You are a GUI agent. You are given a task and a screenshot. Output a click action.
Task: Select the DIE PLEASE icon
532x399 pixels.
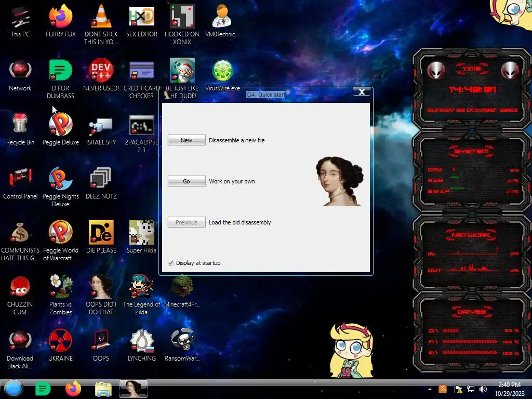pyautogui.click(x=101, y=237)
